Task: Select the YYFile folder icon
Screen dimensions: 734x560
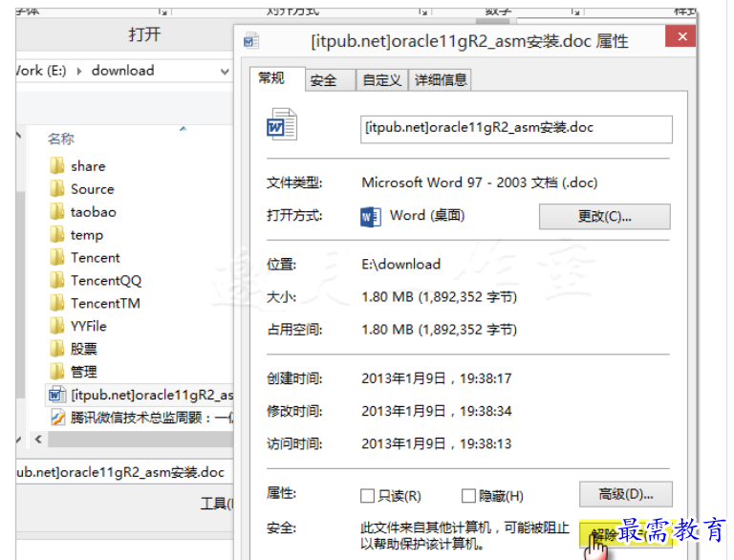Action: coord(57,326)
